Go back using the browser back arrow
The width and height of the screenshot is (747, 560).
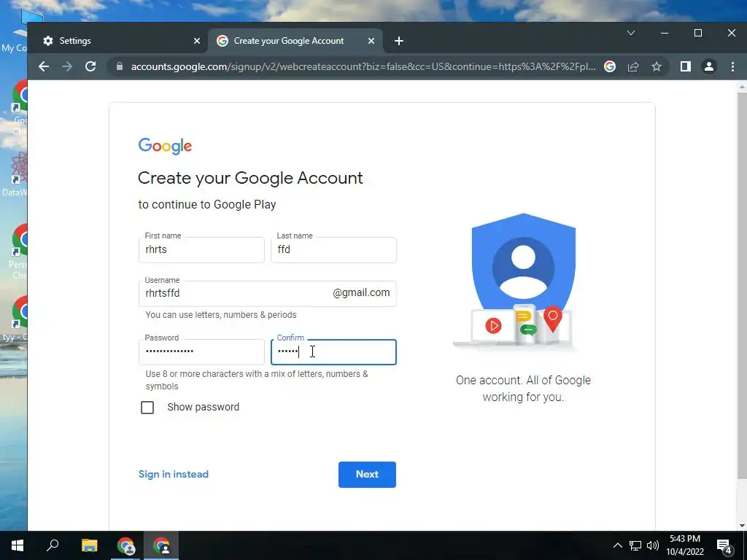click(x=44, y=66)
